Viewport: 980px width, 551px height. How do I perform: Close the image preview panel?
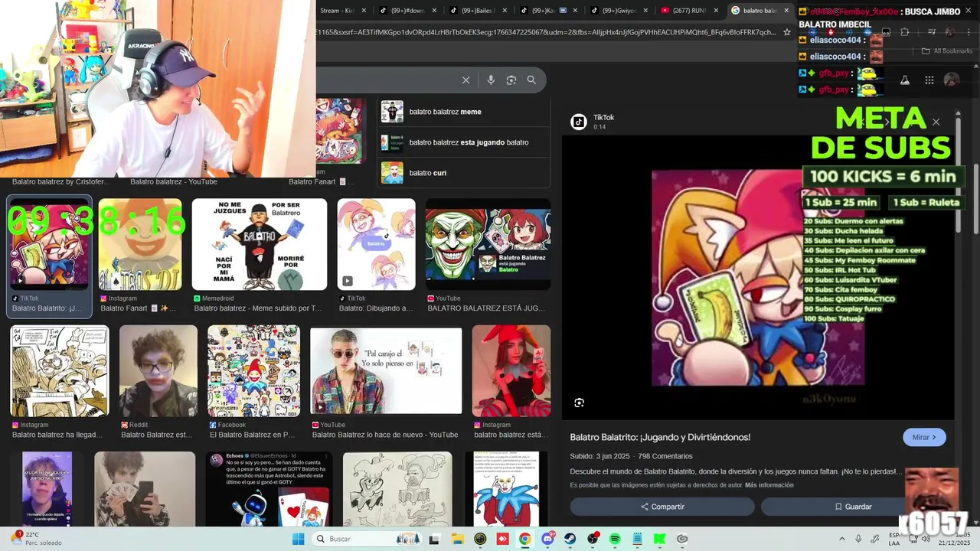pyautogui.click(x=936, y=122)
